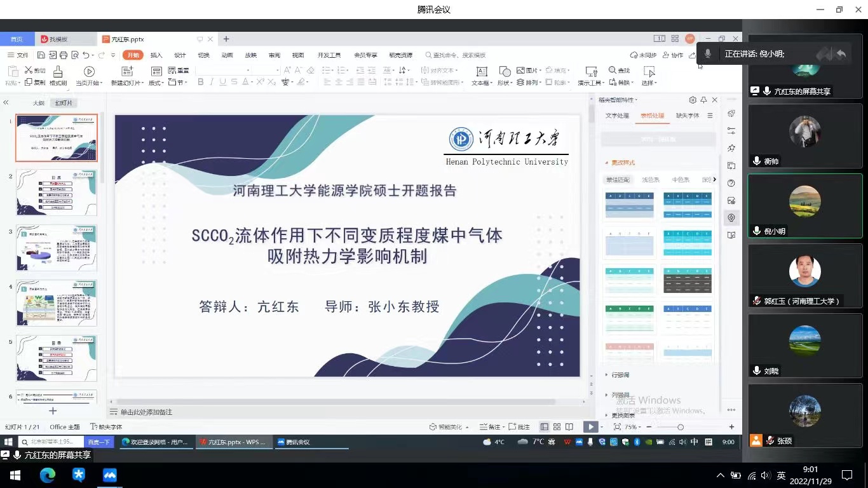Switch to the 文字处理 panel tab
The width and height of the screenshot is (868, 488).
[617, 116]
